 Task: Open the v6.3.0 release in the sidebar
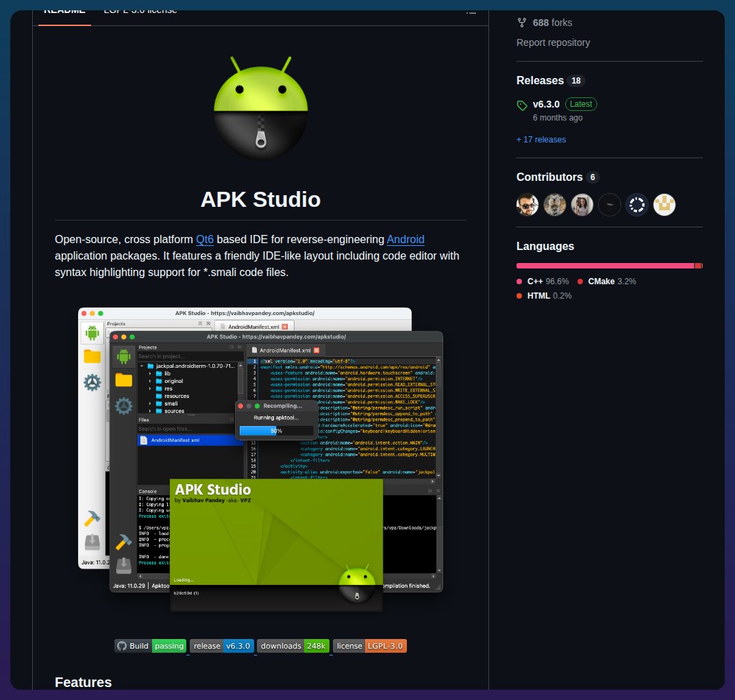[x=546, y=104]
